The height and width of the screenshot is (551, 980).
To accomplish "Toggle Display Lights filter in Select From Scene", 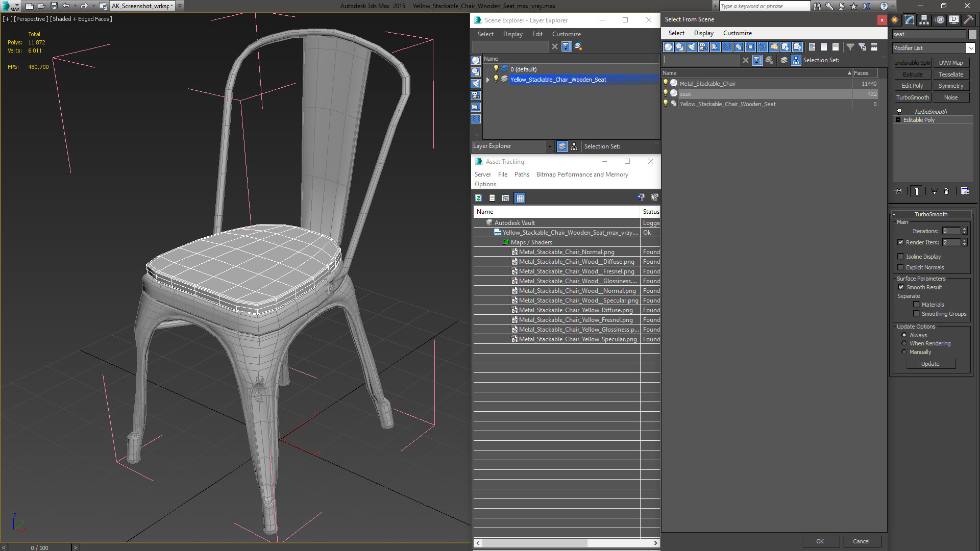I will click(x=692, y=47).
